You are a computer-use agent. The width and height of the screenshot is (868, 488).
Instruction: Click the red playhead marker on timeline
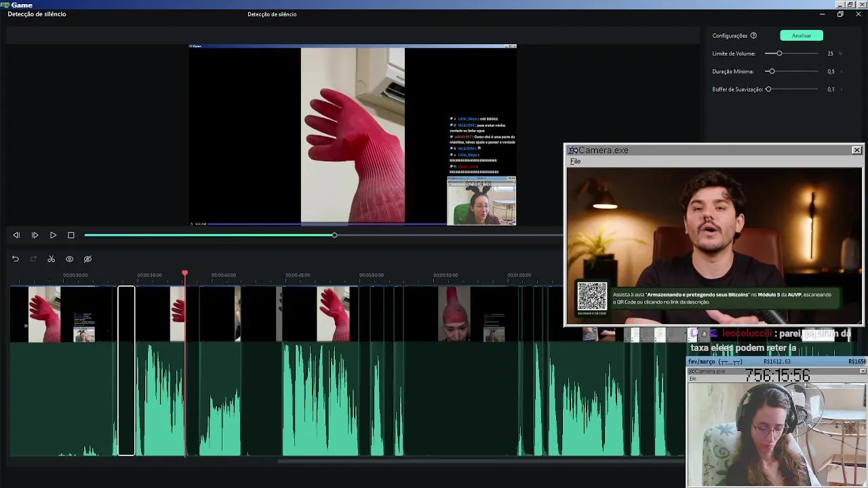pos(184,273)
